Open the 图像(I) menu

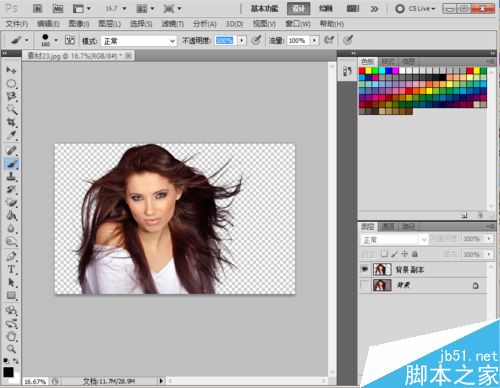(79, 24)
